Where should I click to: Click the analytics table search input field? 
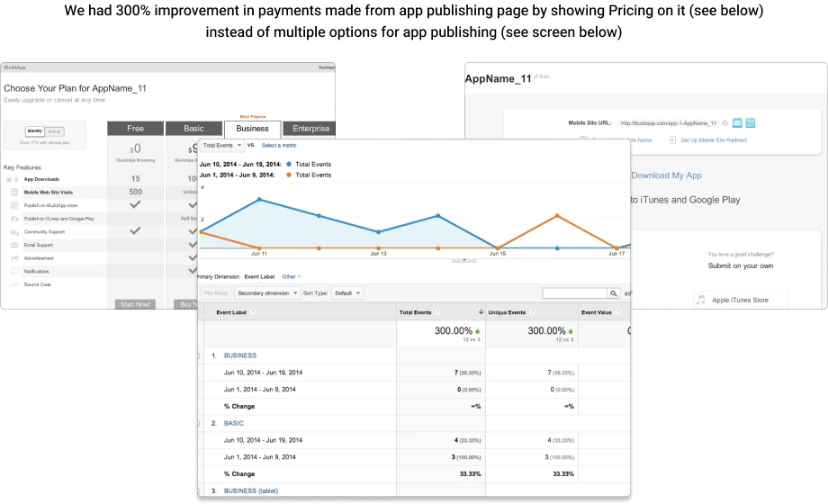coord(574,293)
